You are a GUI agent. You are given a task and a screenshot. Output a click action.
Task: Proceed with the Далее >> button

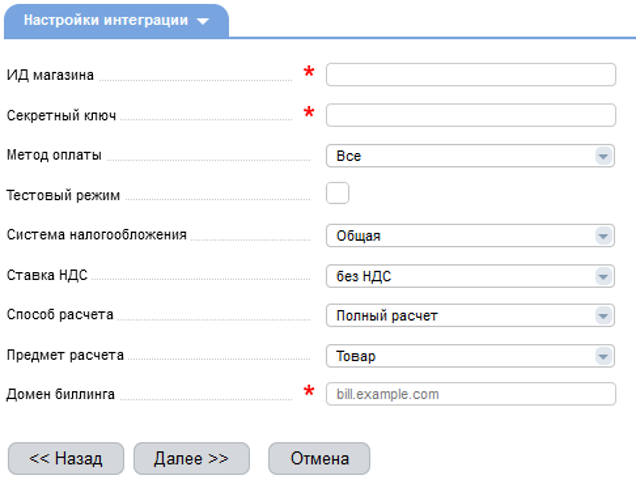[191, 459]
